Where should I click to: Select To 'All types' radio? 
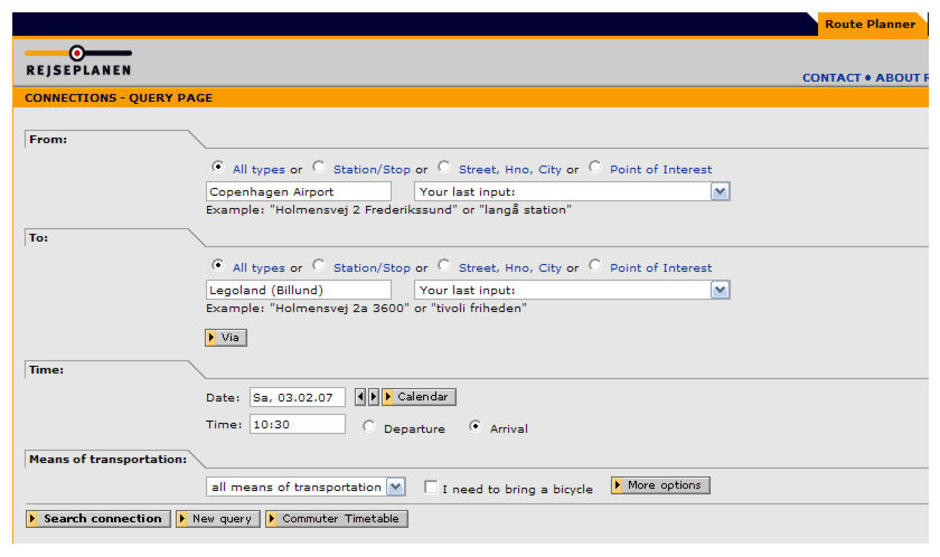218,264
